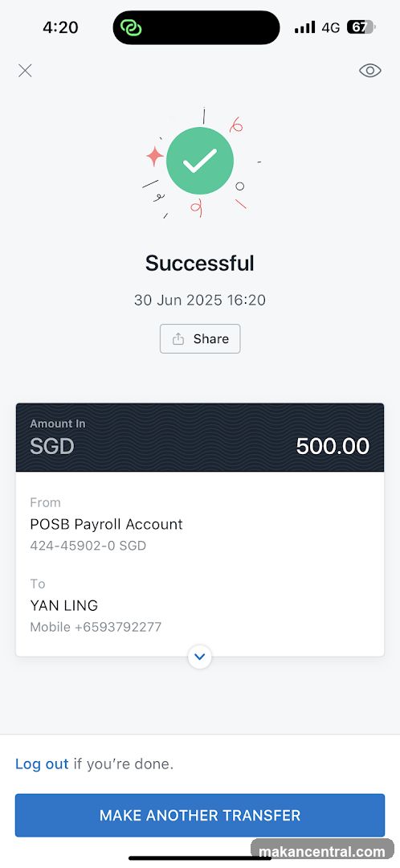Expand transfer details with the blue chevron

pos(200,657)
